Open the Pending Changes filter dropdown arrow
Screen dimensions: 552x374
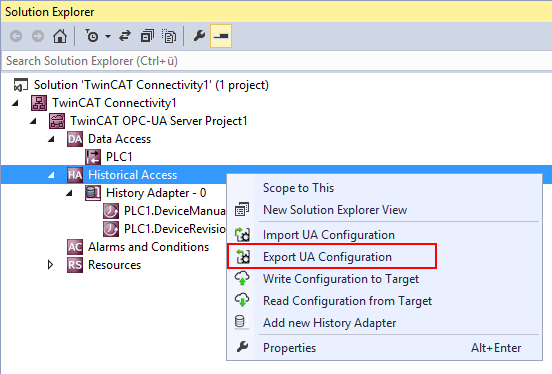[108, 36]
